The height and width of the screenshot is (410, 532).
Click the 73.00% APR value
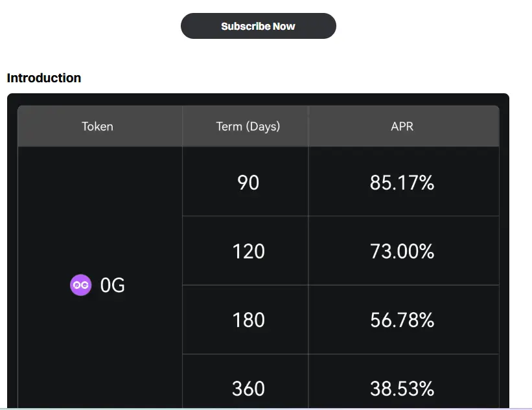(402, 251)
